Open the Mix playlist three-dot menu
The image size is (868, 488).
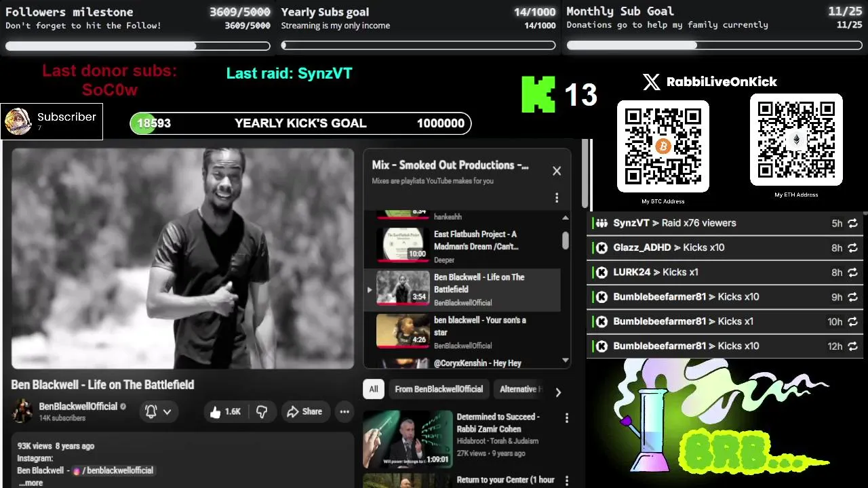(557, 198)
